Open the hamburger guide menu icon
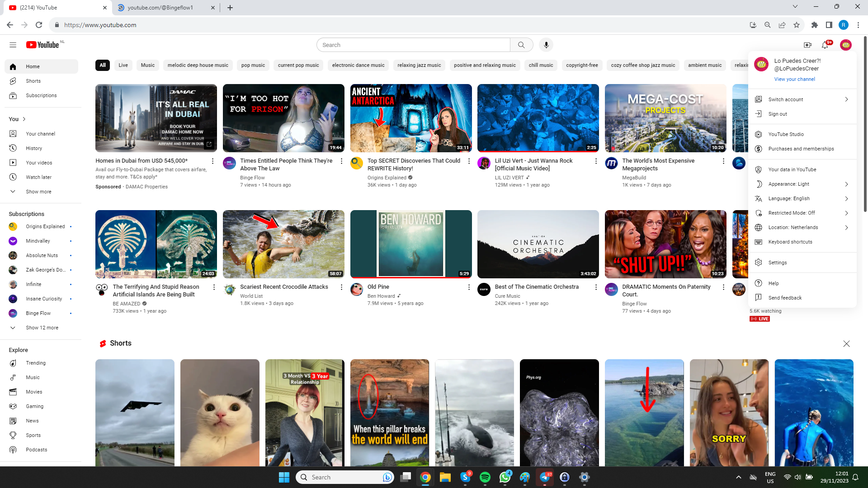868x488 pixels. click(x=13, y=45)
